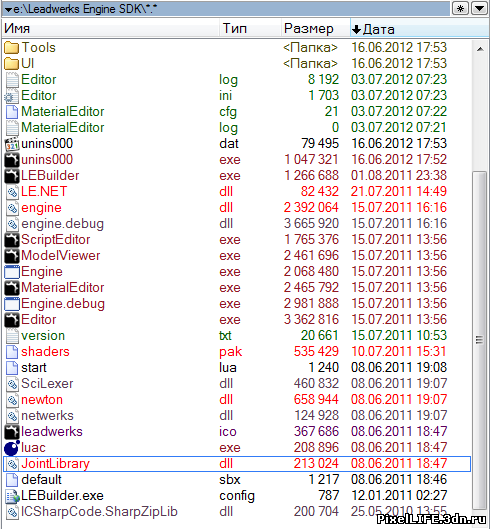Click the unins000 dat file icon
This screenshot has width=491, height=529.
(x=12, y=144)
